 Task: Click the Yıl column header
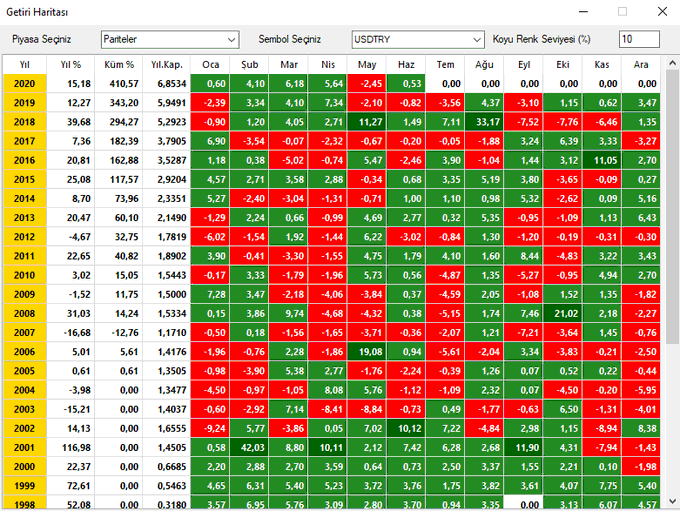point(25,65)
